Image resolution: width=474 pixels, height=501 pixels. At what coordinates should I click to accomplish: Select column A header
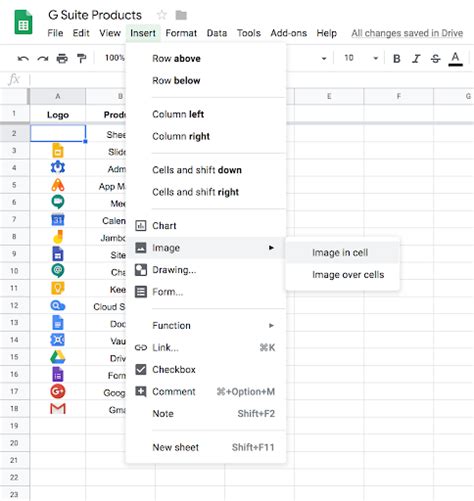tap(58, 96)
